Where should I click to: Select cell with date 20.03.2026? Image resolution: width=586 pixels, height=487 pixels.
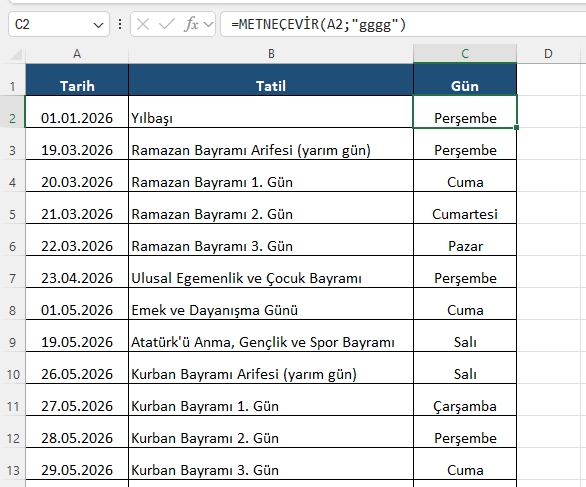(77, 176)
